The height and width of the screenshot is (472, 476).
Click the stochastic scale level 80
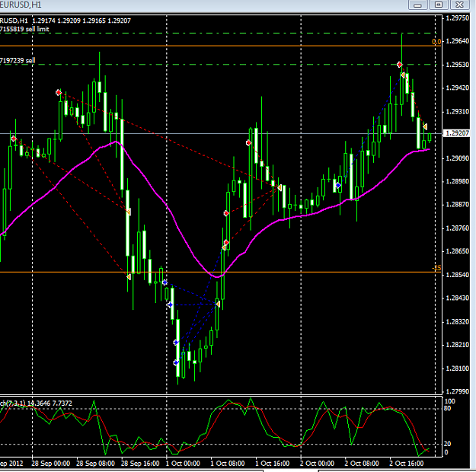pos(447,408)
